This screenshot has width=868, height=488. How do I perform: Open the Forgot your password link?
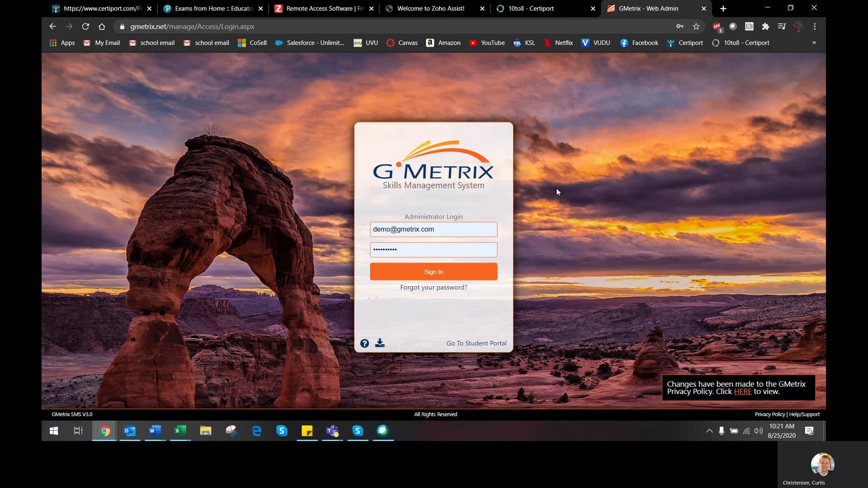click(x=434, y=287)
